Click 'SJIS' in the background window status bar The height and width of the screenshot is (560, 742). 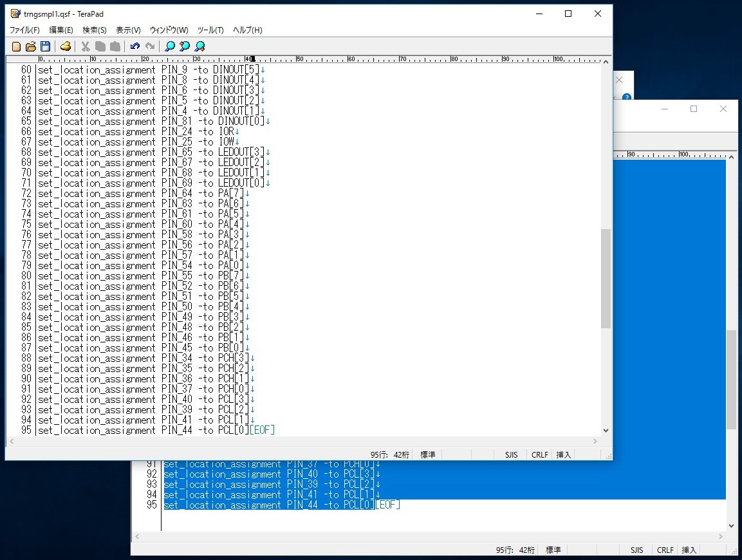[x=637, y=550]
